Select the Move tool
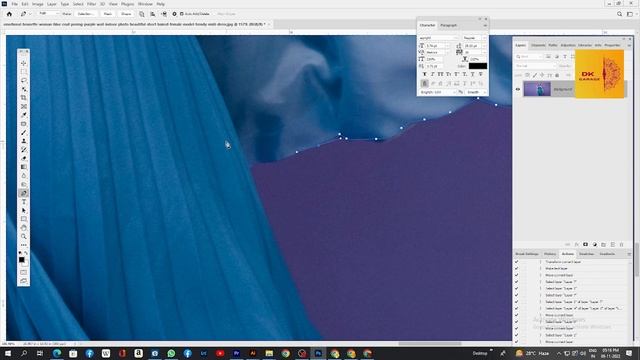 tap(24, 63)
